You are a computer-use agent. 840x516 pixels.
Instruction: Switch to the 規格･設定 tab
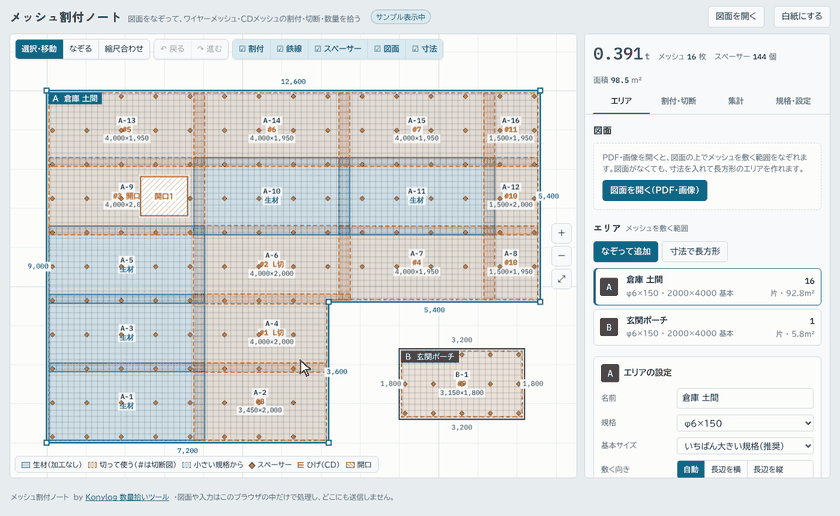tap(793, 101)
